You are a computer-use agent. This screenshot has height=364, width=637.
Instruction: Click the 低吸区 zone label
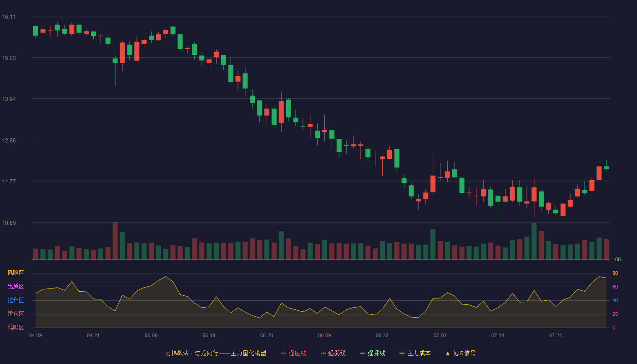point(15,327)
